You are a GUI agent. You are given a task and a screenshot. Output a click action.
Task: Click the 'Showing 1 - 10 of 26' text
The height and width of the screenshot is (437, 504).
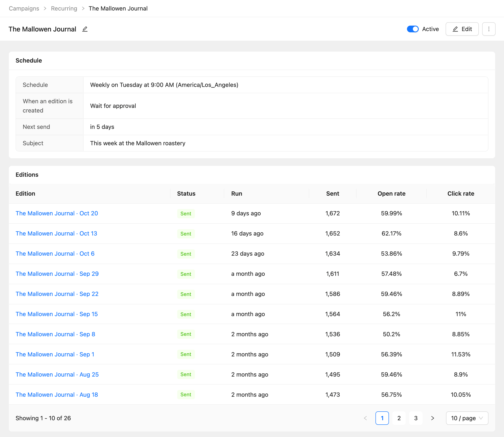[43, 418]
